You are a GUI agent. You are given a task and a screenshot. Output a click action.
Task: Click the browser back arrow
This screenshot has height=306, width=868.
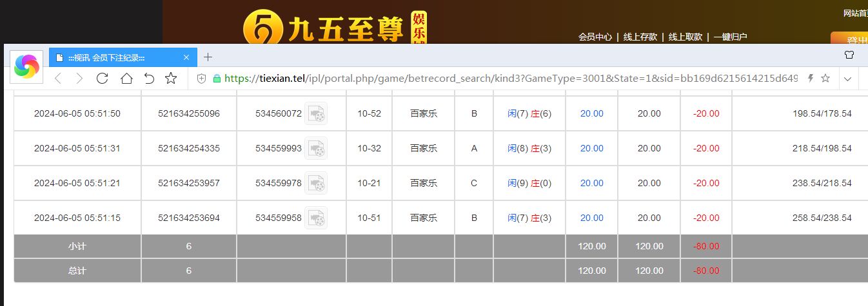[x=57, y=79]
